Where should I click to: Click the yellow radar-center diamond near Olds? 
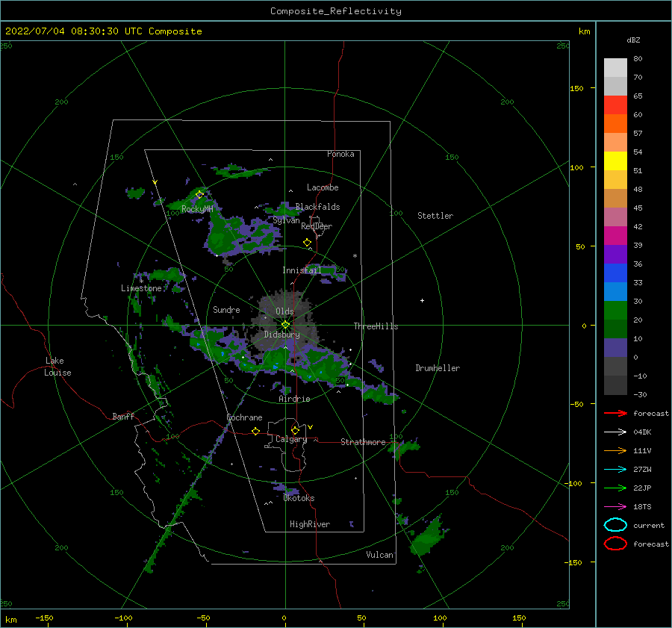(x=285, y=325)
